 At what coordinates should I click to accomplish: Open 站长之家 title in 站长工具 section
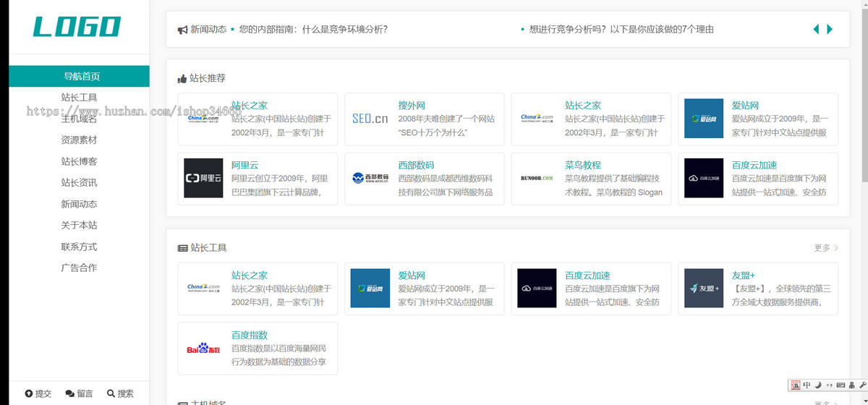pos(250,275)
